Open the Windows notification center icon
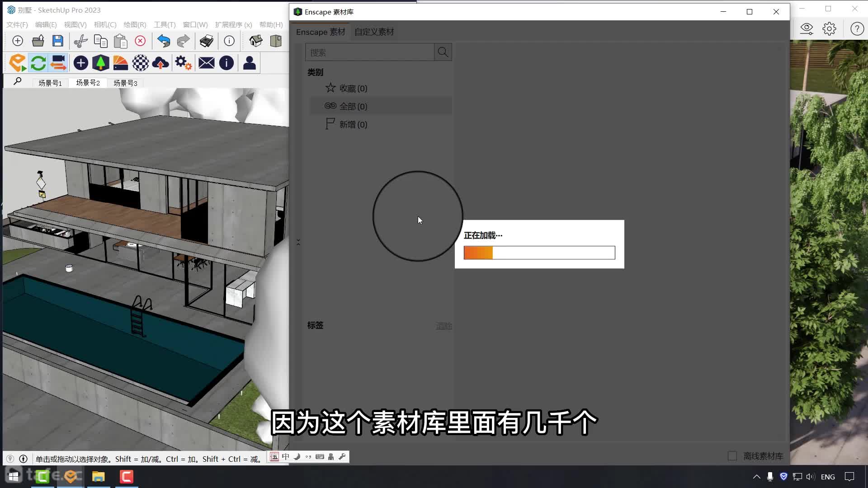The height and width of the screenshot is (488, 868). [x=849, y=477]
